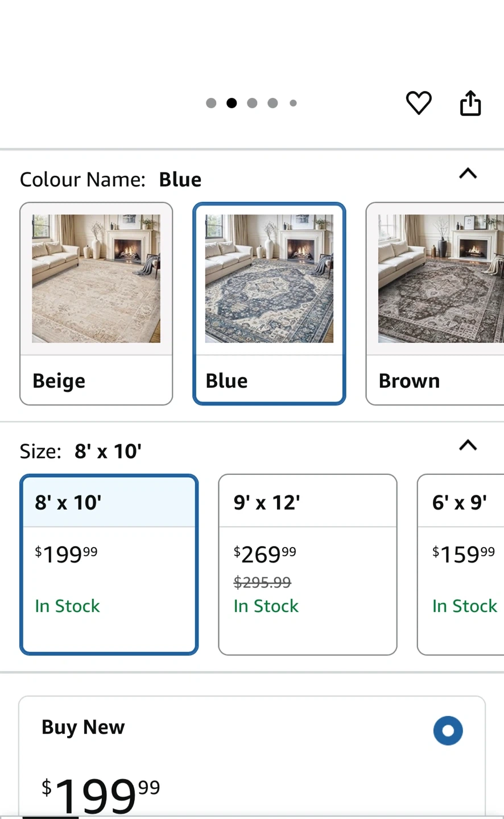Select the 8' x 10' size option
This screenshot has width=504, height=819.
click(109, 564)
